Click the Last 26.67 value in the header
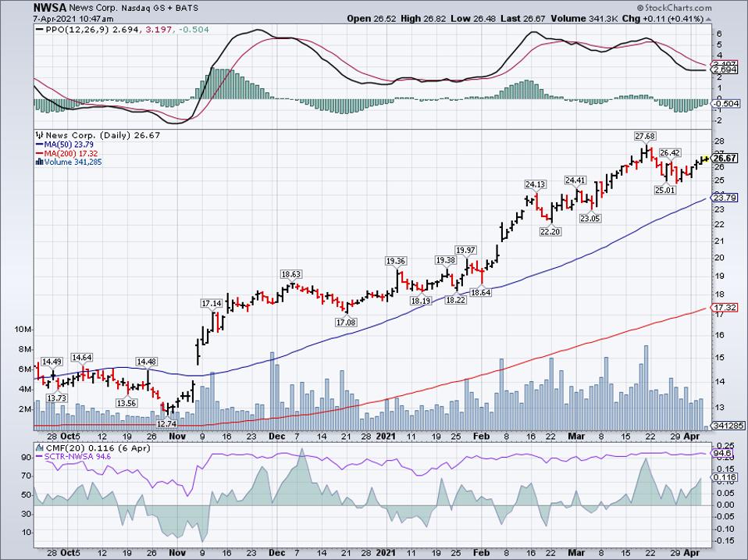Screen dimensions: 748x560 pyautogui.click(x=522, y=19)
